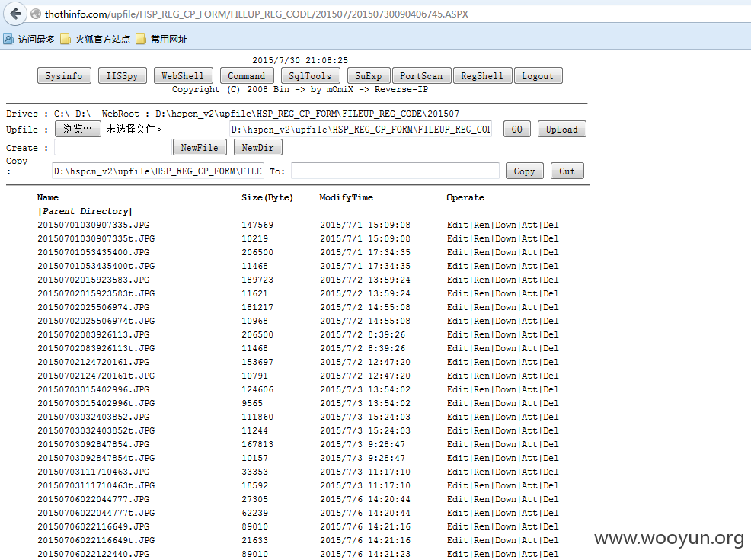Click Down for 20150702083926113t.JPG
Screen dimensions: 751x560
(x=506, y=348)
